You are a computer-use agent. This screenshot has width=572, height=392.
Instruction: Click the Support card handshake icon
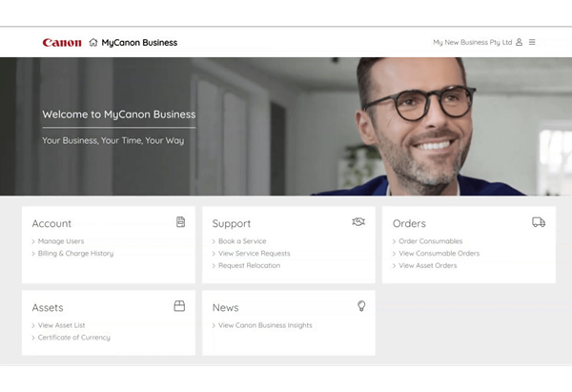coord(358,222)
